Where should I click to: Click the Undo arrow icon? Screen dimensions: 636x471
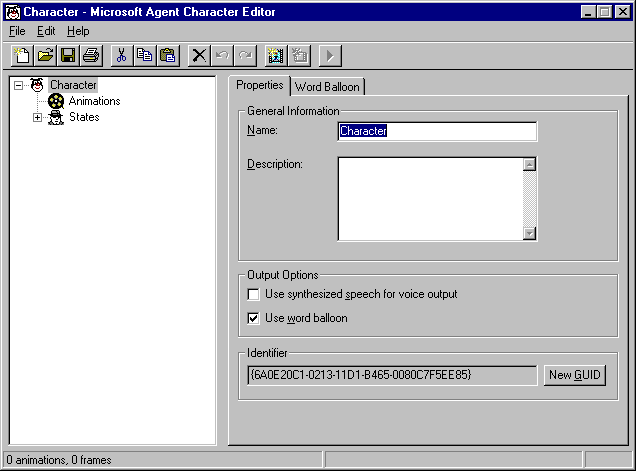[222, 55]
